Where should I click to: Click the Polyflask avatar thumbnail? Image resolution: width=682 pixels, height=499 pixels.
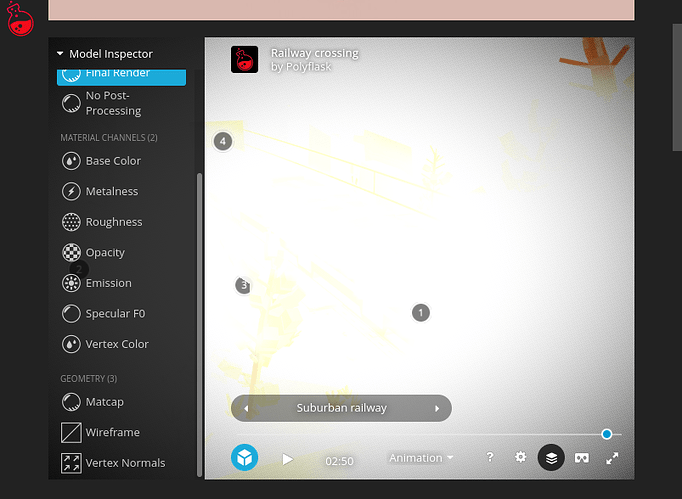244,60
